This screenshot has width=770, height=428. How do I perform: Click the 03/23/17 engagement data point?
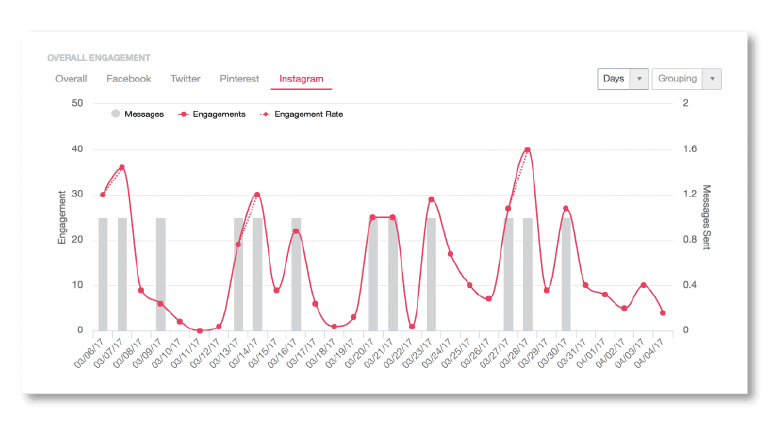click(x=431, y=199)
